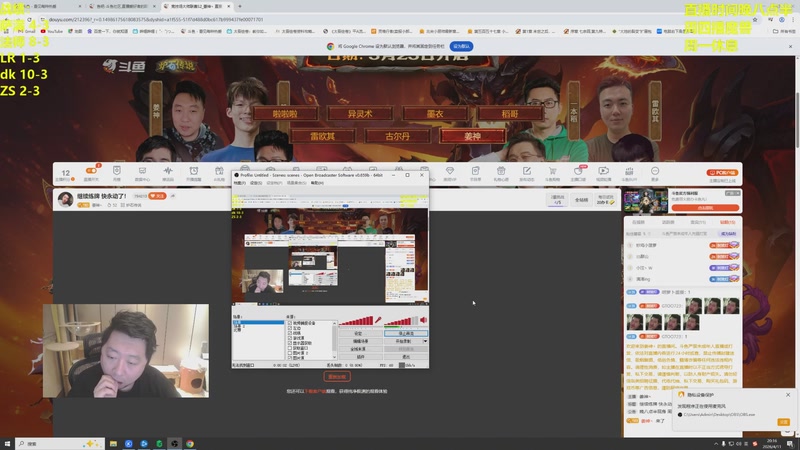Click the ellipsis More icon in Douyu toolbar

pyautogui.click(x=655, y=171)
